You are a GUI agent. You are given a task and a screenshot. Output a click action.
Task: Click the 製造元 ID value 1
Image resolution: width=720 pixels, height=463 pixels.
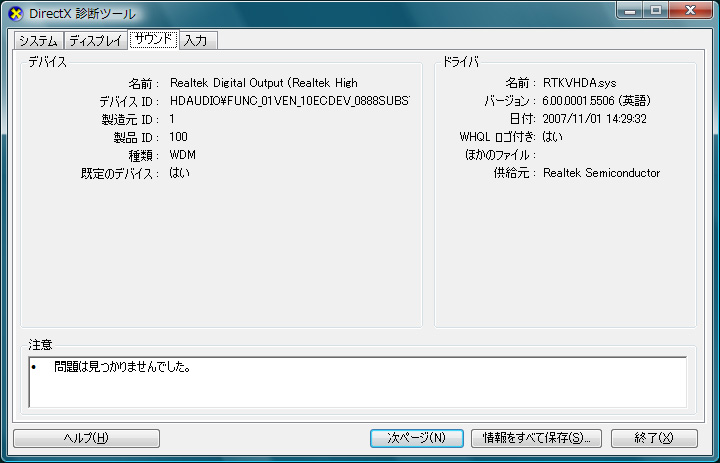pyautogui.click(x=172, y=119)
